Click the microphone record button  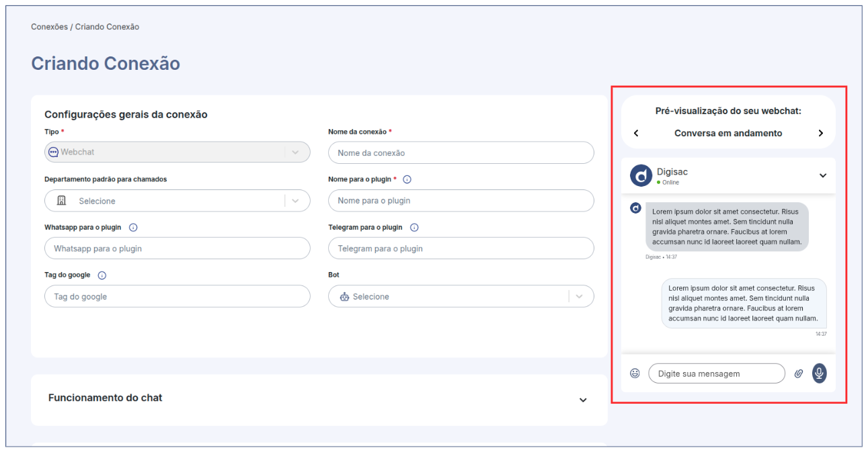pos(818,373)
